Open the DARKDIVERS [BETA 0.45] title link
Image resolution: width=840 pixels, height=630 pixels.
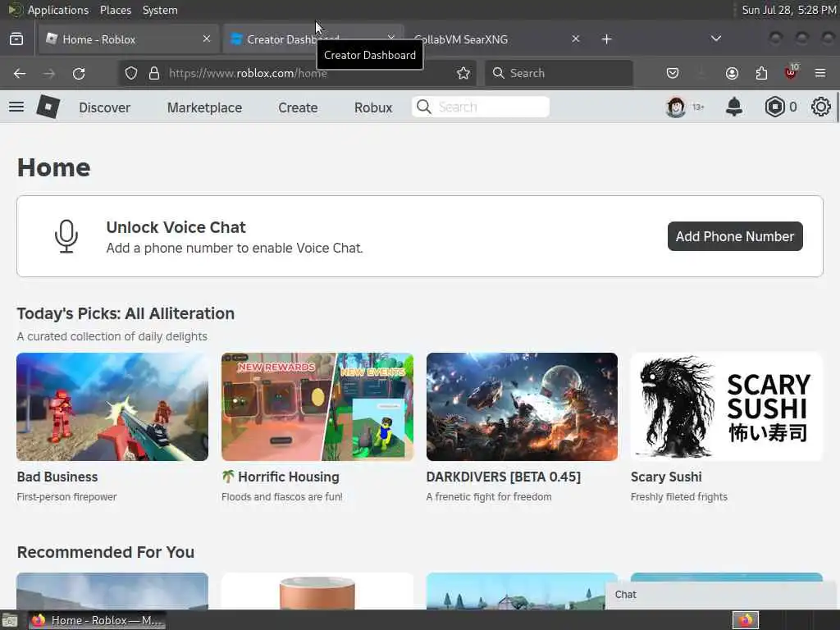click(503, 477)
